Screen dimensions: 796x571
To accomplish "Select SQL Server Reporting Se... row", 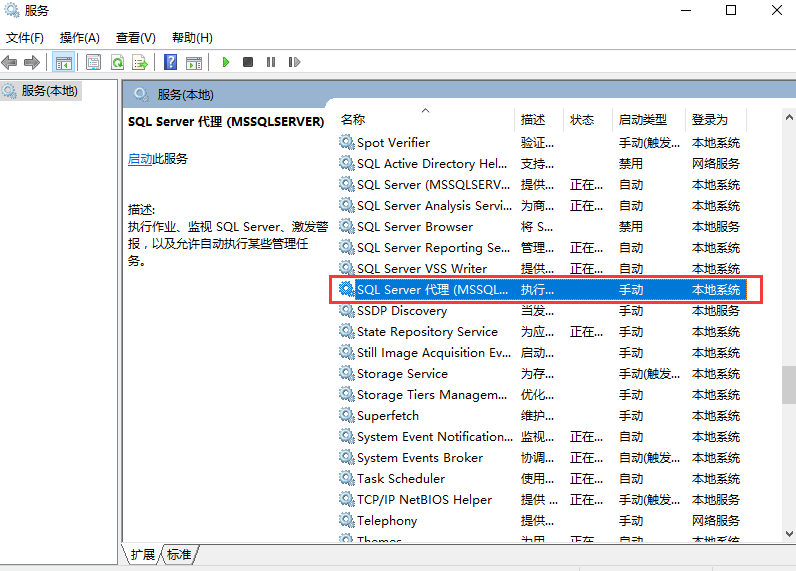I will pos(543,247).
